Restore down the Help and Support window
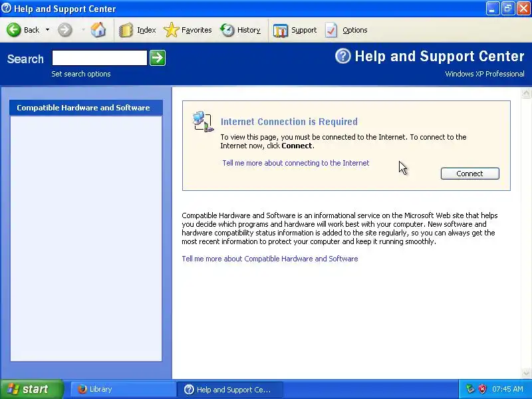Image resolution: width=532 pixels, height=399 pixels. pyautogui.click(x=508, y=9)
